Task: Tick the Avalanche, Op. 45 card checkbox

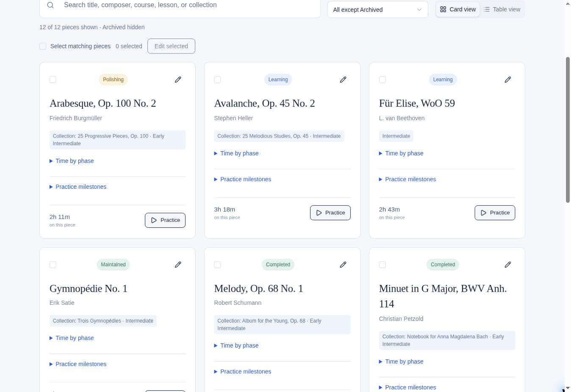Action: click(x=217, y=80)
